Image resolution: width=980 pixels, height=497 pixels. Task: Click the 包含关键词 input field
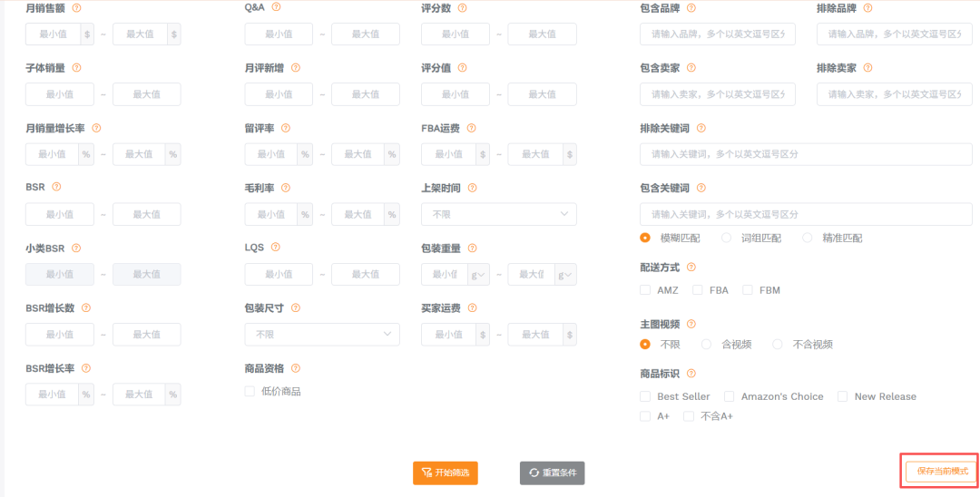[807, 214]
